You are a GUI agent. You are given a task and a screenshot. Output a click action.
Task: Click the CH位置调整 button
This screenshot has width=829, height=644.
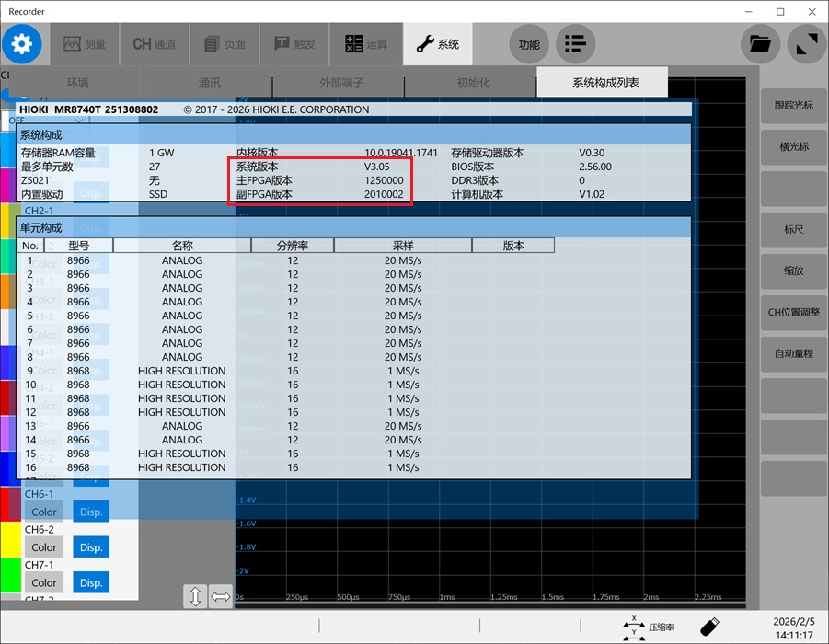tap(794, 312)
